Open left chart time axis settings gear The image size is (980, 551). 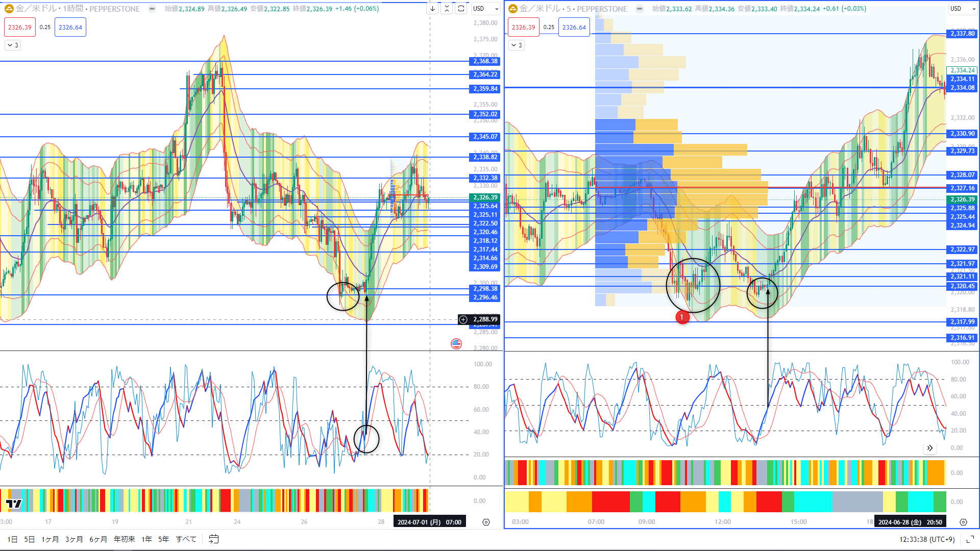tap(486, 522)
